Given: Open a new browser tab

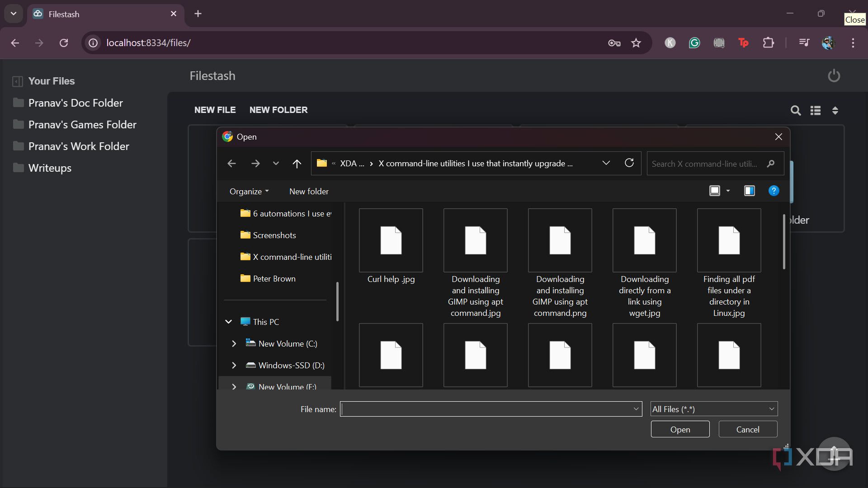Looking at the screenshot, I should click(x=198, y=14).
